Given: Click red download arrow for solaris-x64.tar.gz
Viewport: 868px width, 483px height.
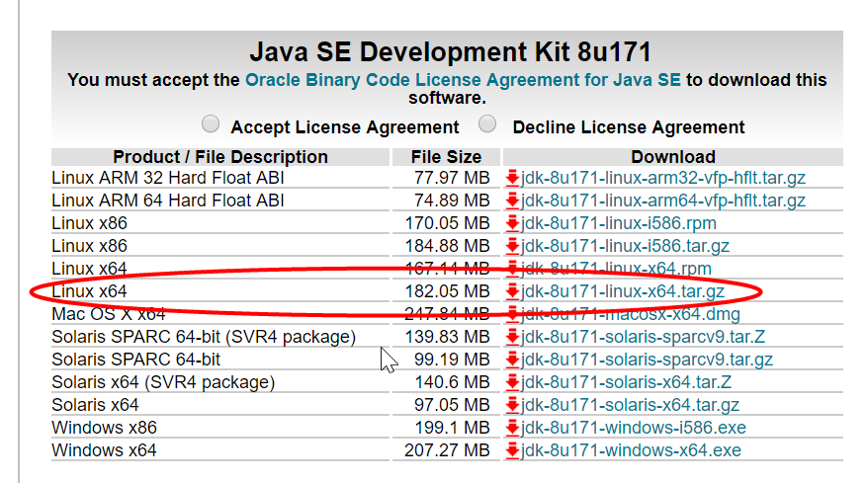Looking at the screenshot, I should click(x=512, y=405).
